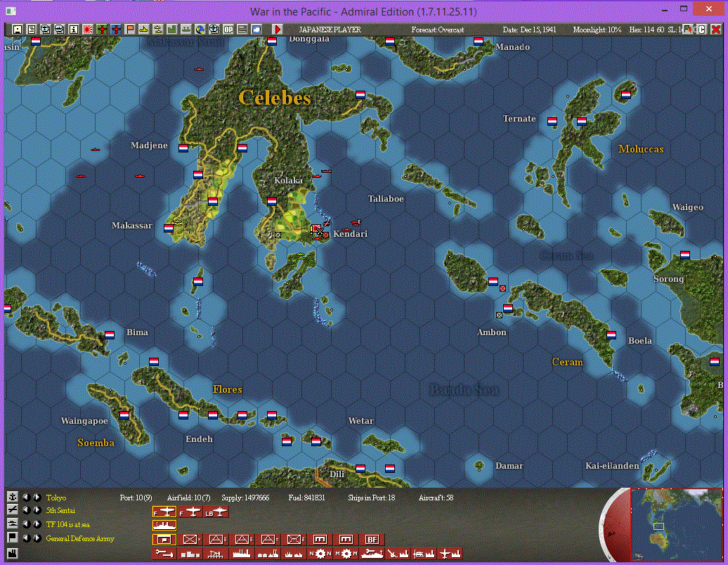
Task: Go to the next task force after TF 104
Action: pyautogui.click(x=37, y=524)
